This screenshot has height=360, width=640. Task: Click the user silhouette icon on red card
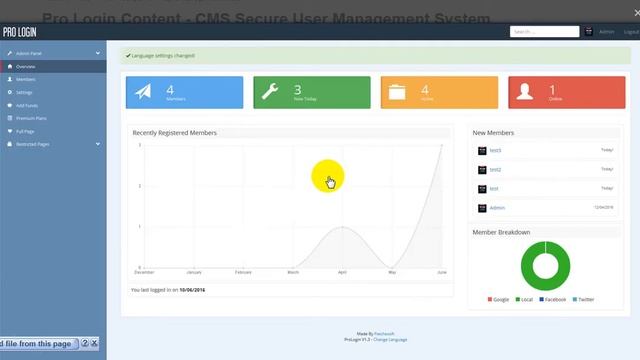coord(524,92)
